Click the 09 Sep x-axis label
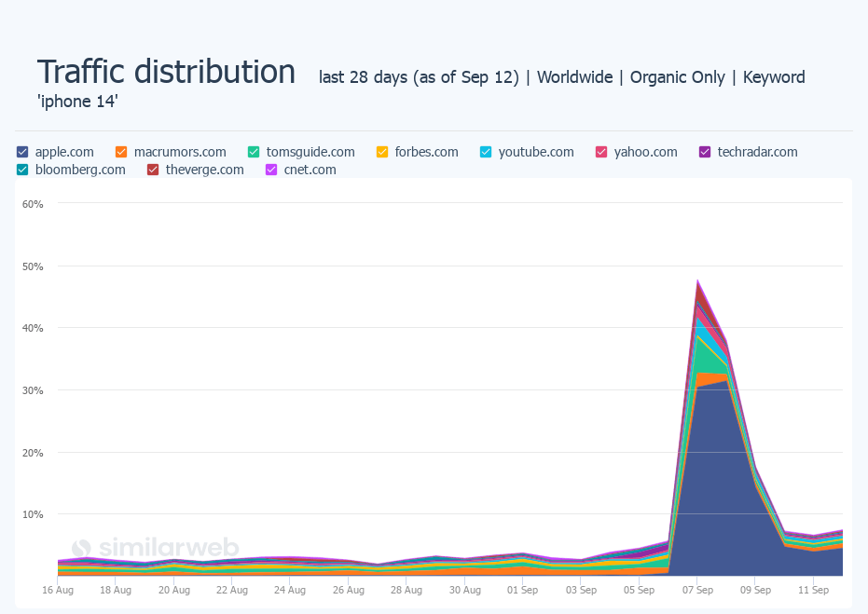Screen dimensions: 868x614 (x=755, y=590)
